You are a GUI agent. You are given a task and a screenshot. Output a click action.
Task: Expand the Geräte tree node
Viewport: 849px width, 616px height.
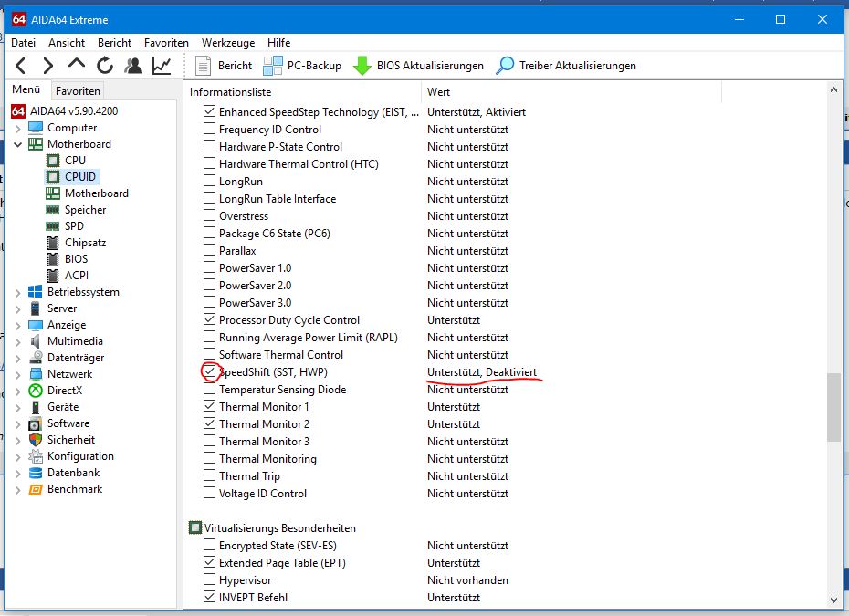point(18,408)
